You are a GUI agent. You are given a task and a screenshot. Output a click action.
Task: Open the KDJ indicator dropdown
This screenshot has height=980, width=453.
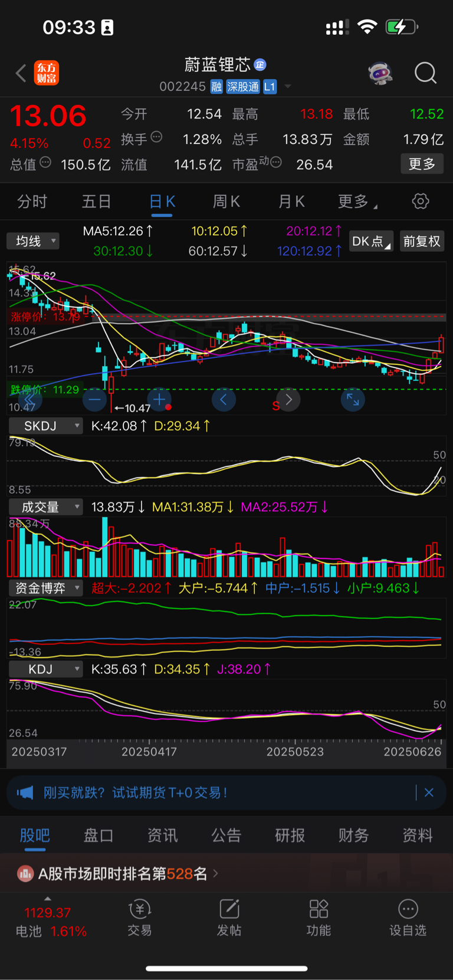(x=45, y=669)
